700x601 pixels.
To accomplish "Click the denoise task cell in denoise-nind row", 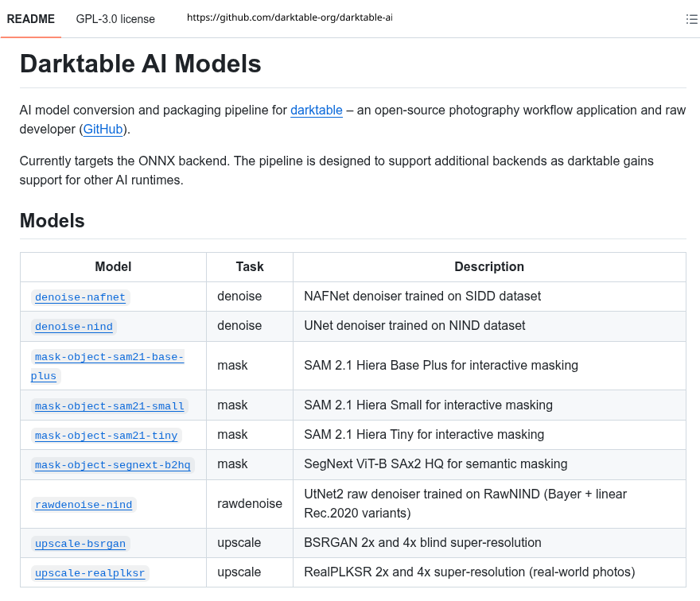I will coord(250,326).
